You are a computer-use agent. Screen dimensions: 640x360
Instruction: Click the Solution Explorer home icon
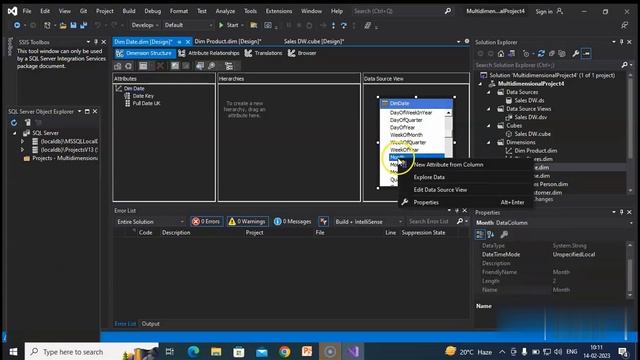point(501,53)
